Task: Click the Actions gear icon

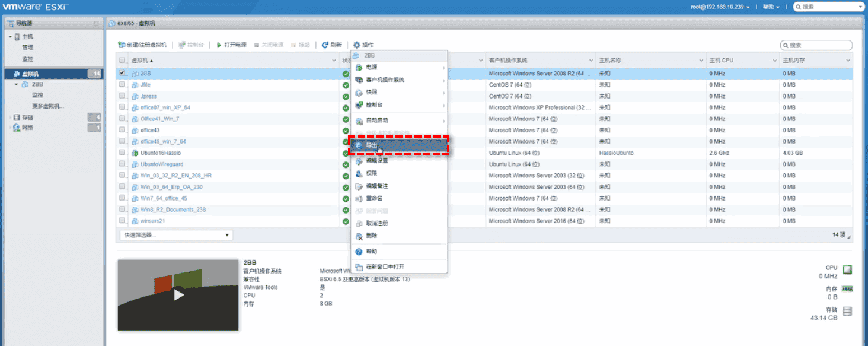Action: [x=356, y=45]
